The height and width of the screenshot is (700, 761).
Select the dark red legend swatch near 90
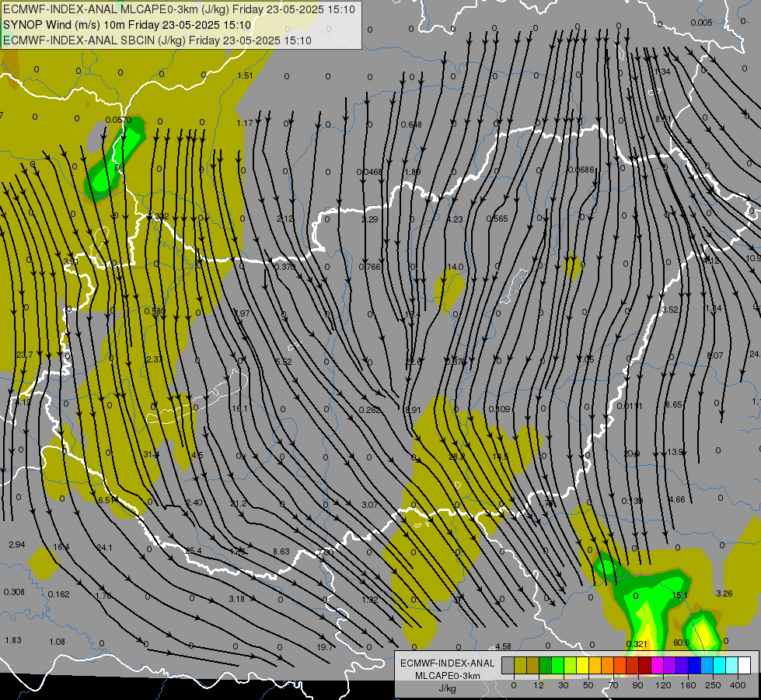point(645,665)
